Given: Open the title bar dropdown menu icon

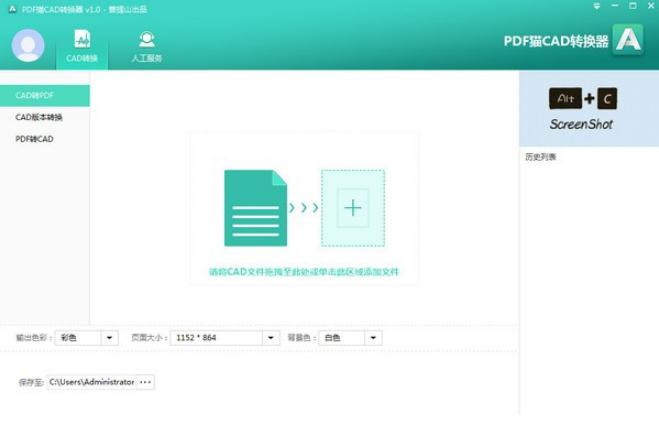Looking at the screenshot, I should 596,6.
